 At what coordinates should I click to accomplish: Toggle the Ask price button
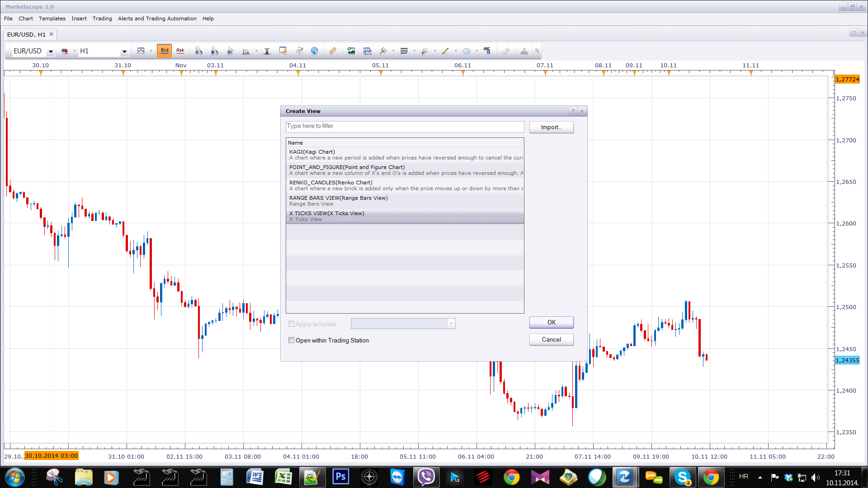[180, 51]
